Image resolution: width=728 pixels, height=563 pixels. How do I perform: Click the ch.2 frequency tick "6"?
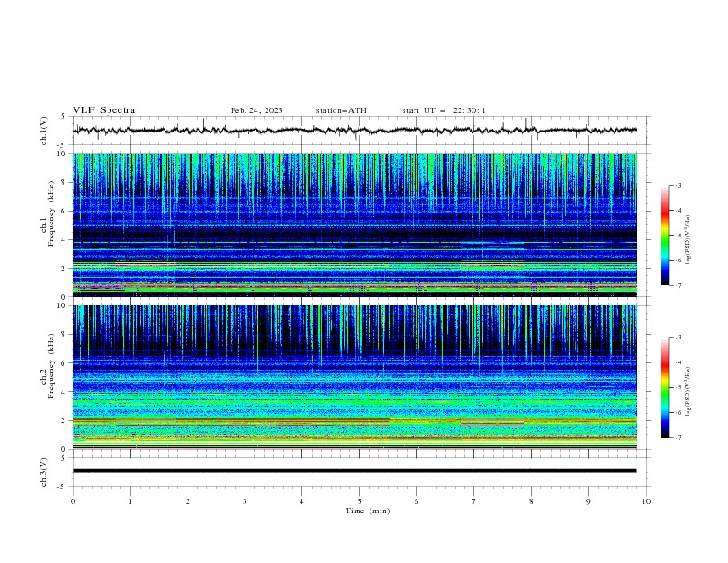pyautogui.click(x=65, y=363)
